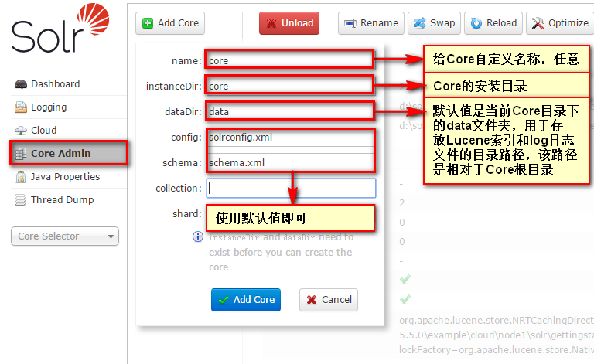Focus the config input with solrconfig.xml

coord(290,137)
